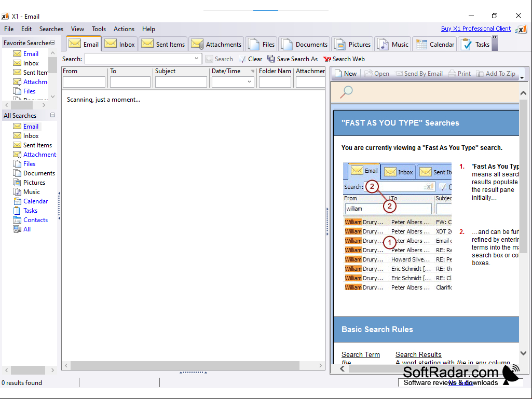The height and width of the screenshot is (399, 532).
Task: Click the Favorite Searches scroll down arrow
Action: coord(52,97)
